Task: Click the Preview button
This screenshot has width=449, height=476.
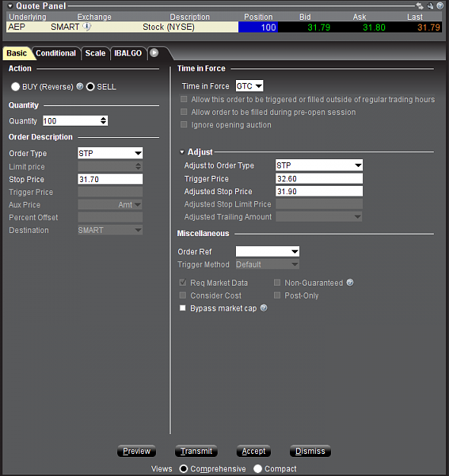Action: pyautogui.click(x=136, y=451)
